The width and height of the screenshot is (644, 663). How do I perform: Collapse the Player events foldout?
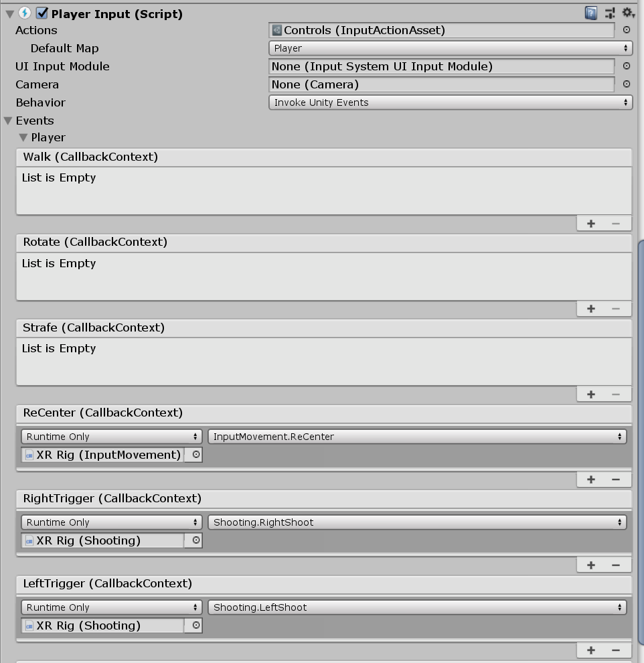23,137
